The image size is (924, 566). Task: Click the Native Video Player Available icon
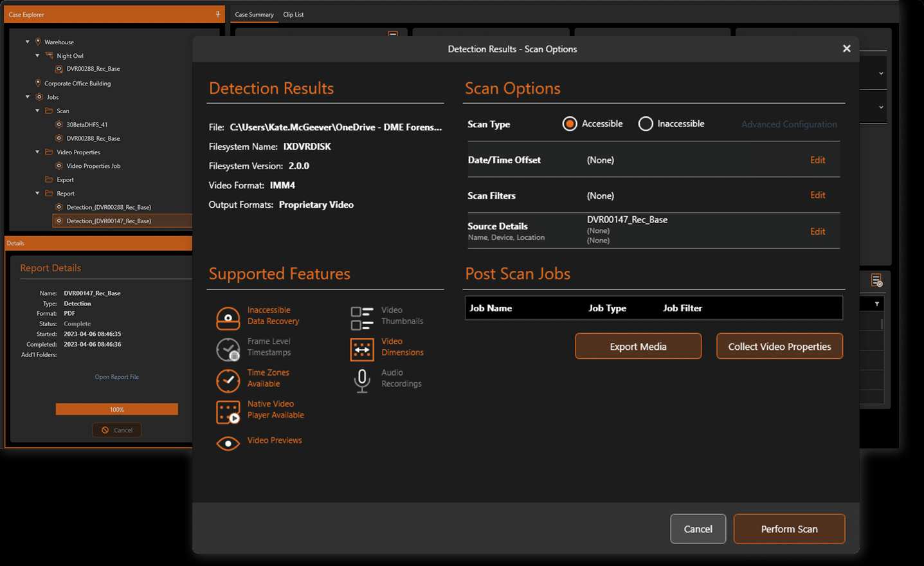tap(228, 412)
